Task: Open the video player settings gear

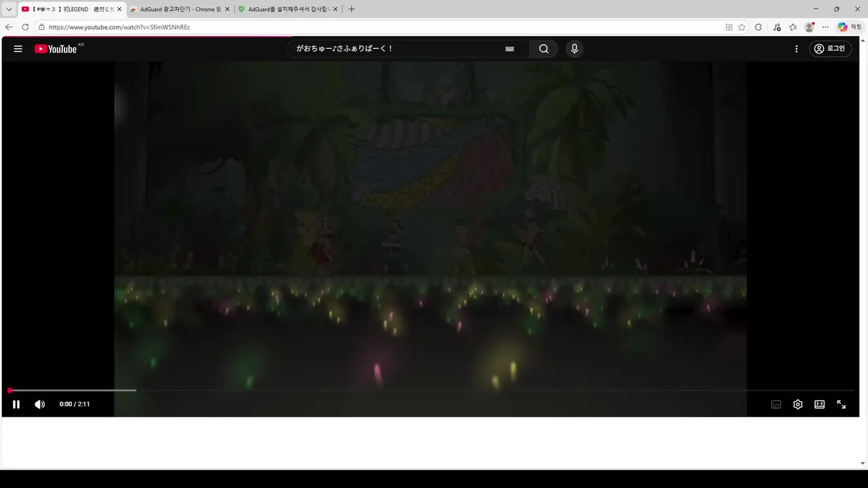Action: click(x=797, y=404)
